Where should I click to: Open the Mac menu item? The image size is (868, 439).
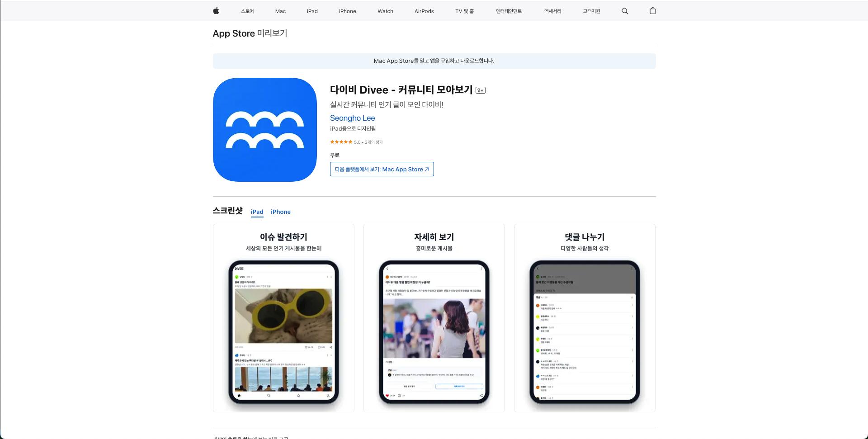click(280, 11)
